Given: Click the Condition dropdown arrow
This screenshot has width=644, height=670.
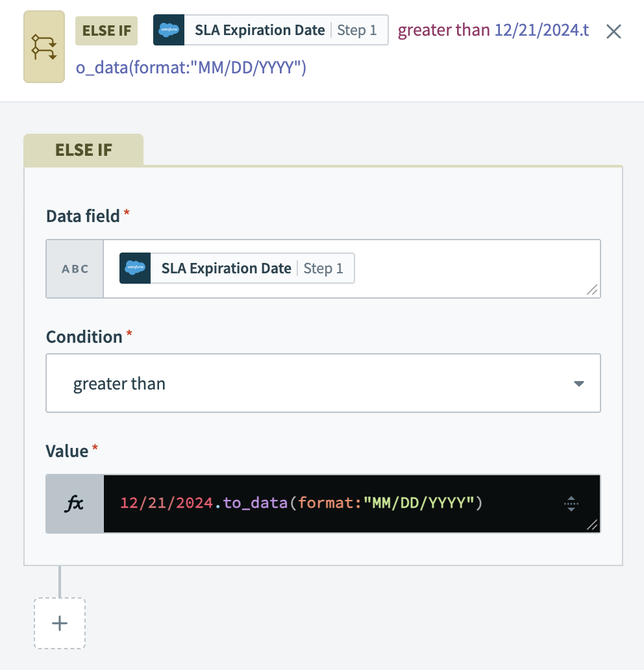Looking at the screenshot, I should click(579, 384).
